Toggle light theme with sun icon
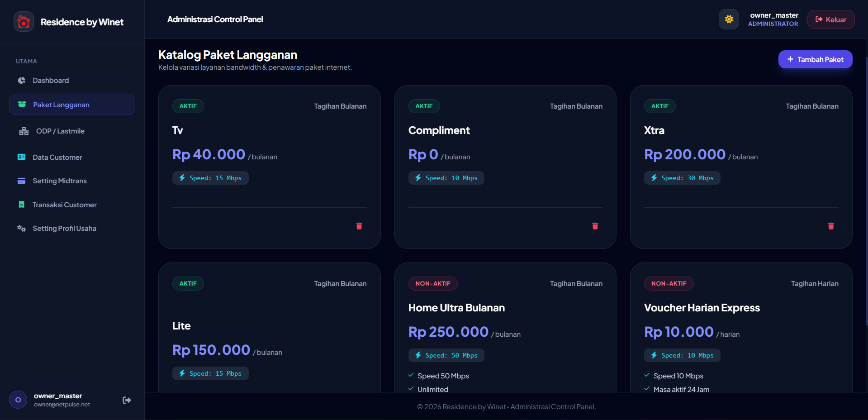 729,19
